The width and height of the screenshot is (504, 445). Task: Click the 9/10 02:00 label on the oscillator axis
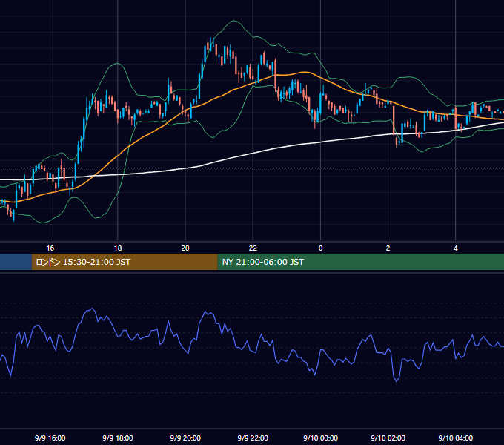tap(388, 438)
